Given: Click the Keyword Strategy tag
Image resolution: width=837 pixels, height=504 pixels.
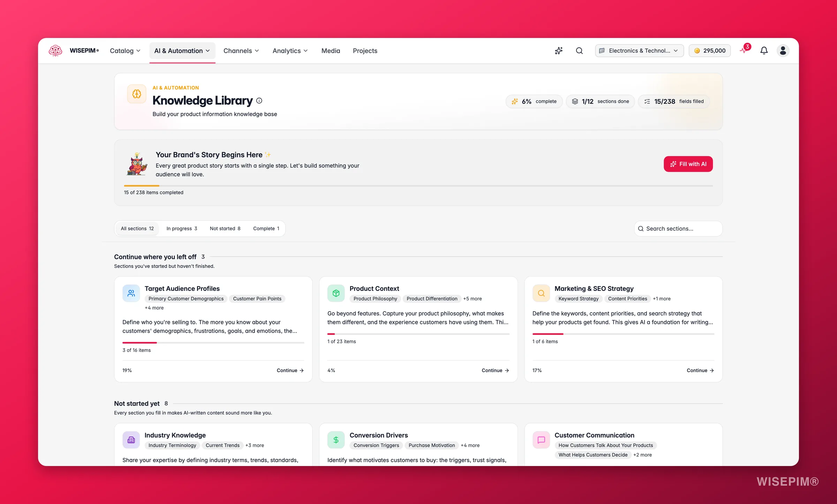Looking at the screenshot, I should coord(578,299).
